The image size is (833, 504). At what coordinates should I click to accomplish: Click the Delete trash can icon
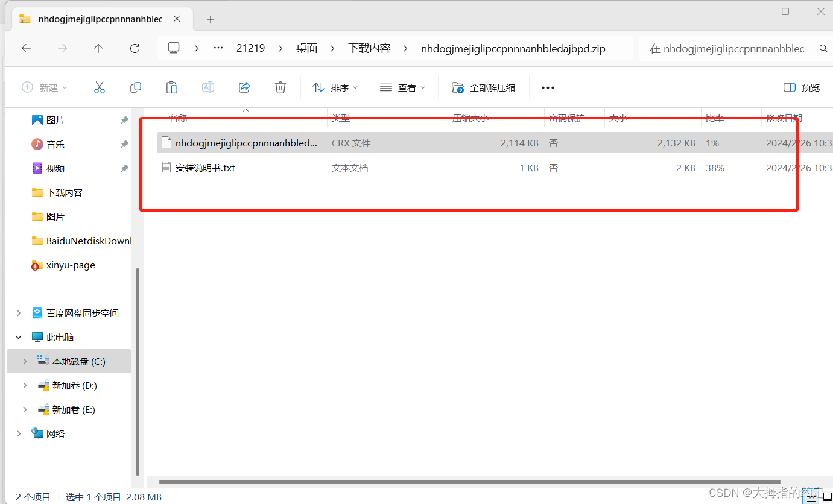280,87
